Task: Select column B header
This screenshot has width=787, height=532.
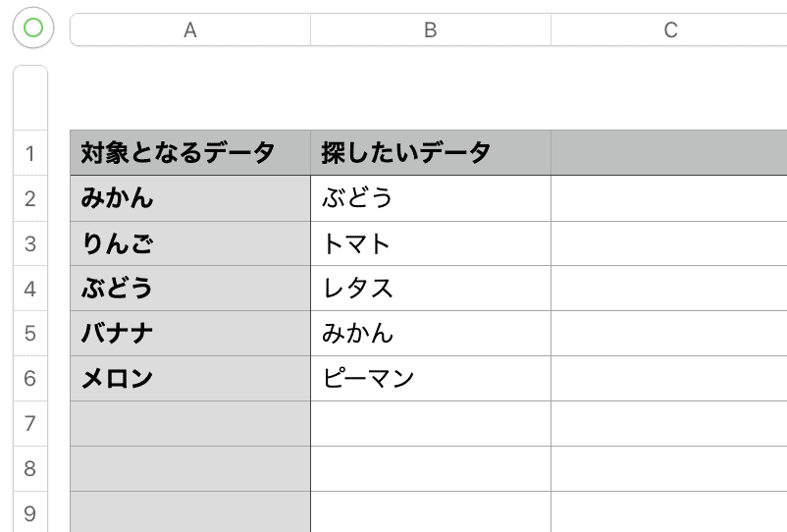Action: click(x=431, y=29)
